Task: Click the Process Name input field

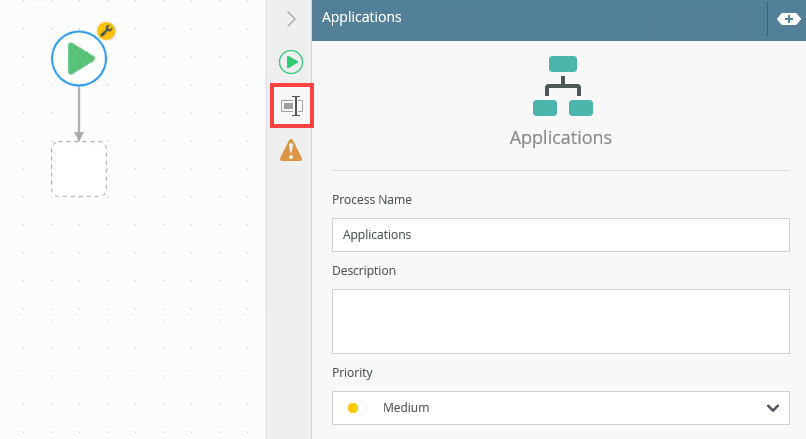Action: point(560,235)
